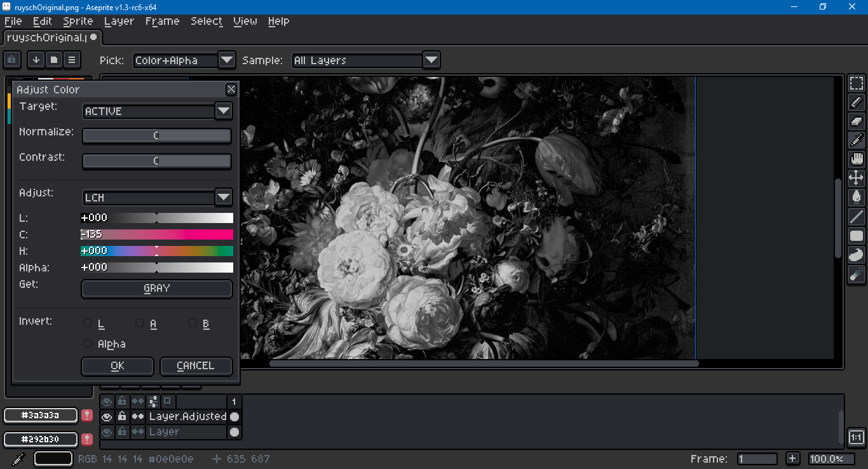This screenshot has height=469, width=868.
Task: Click the eyedropper icon in the status bar
Action: click(x=18, y=459)
